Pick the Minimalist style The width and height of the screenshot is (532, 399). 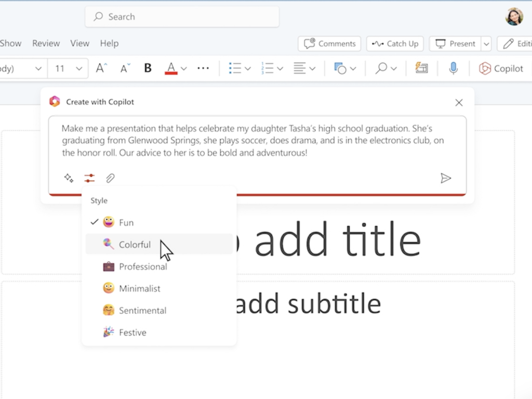point(159,288)
